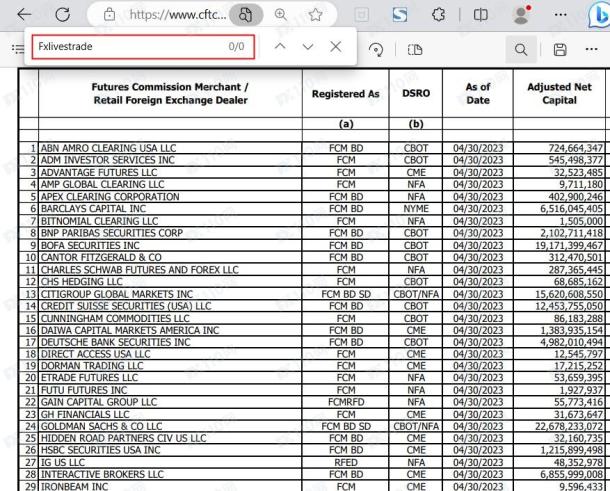Screen dimensions: 610x491
Task: Select IG US LLC
Action: click(63, 463)
